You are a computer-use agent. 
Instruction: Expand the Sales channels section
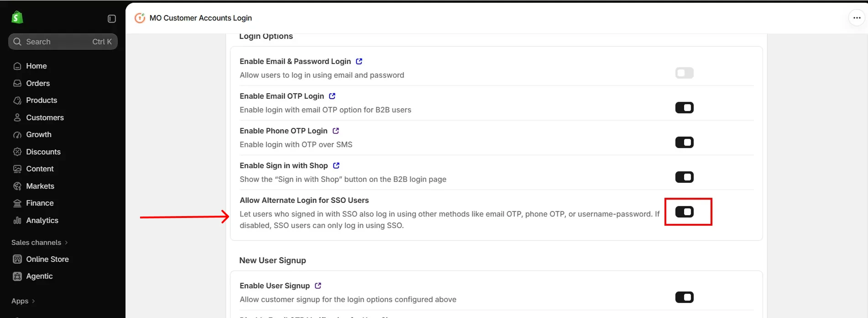pyautogui.click(x=40, y=243)
